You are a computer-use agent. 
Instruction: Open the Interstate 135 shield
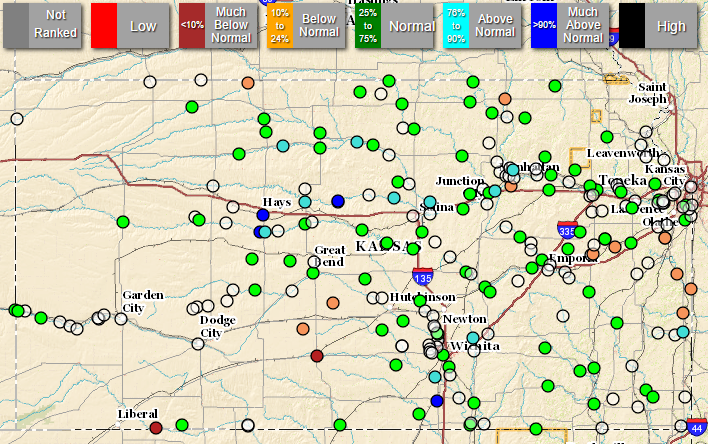(423, 276)
